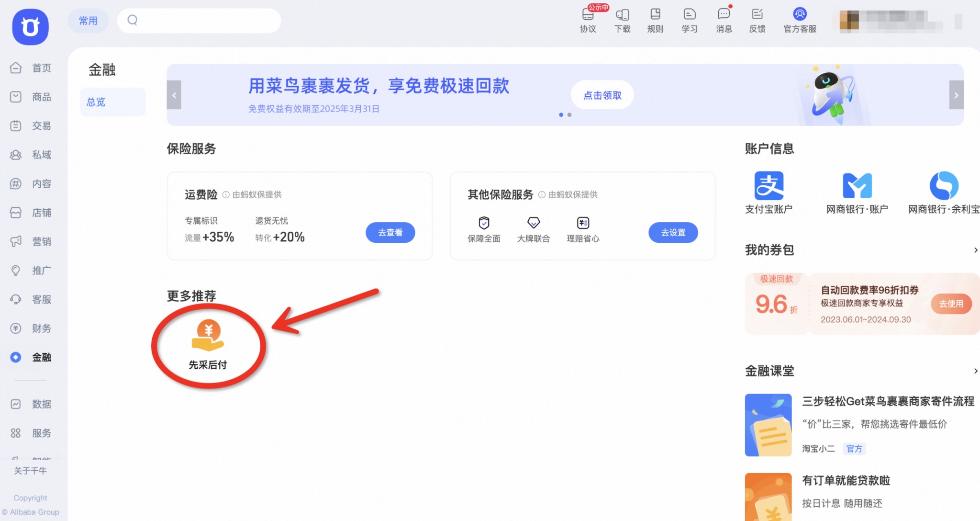
Task: Click 去查看 in 运费险 card
Action: click(x=390, y=233)
